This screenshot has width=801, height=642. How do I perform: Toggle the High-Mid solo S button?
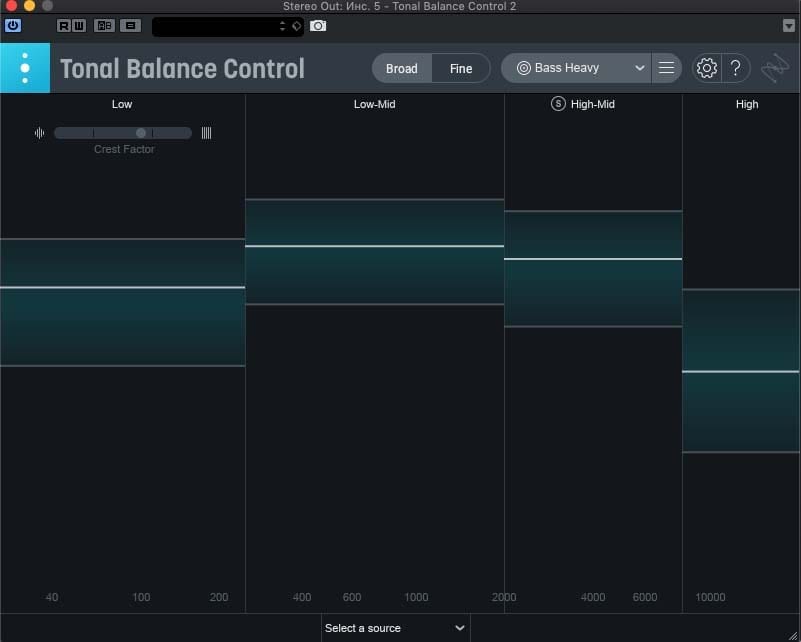click(x=558, y=104)
